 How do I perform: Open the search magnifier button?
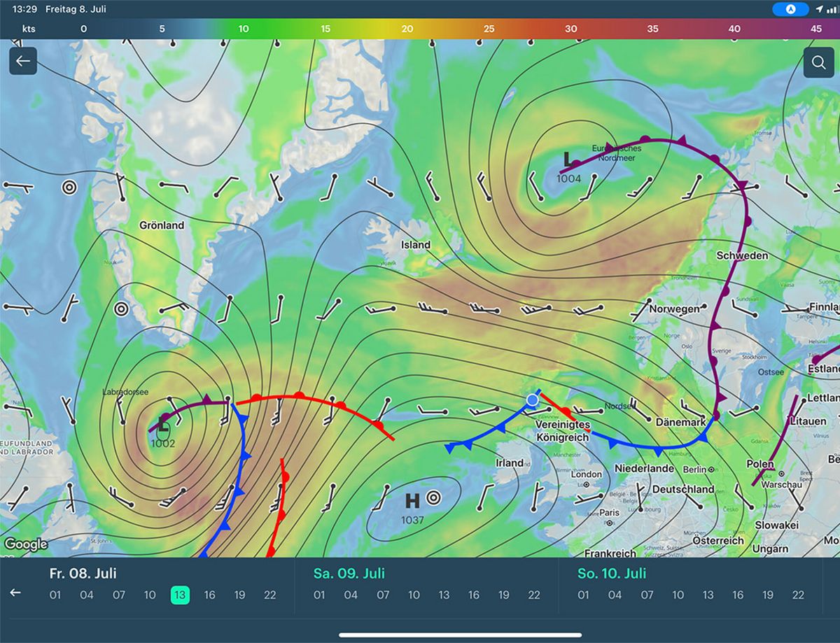click(x=818, y=62)
